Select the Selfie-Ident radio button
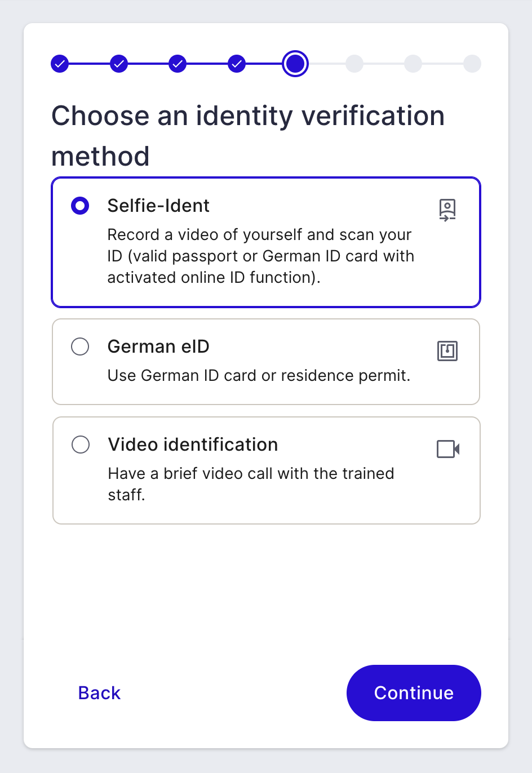The height and width of the screenshot is (773, 532). tap(80, 206)
